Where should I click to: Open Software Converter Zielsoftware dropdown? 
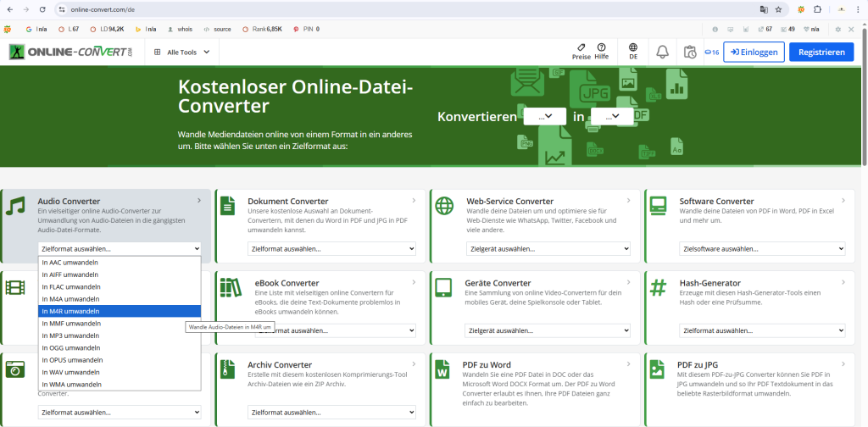(762, 249)
